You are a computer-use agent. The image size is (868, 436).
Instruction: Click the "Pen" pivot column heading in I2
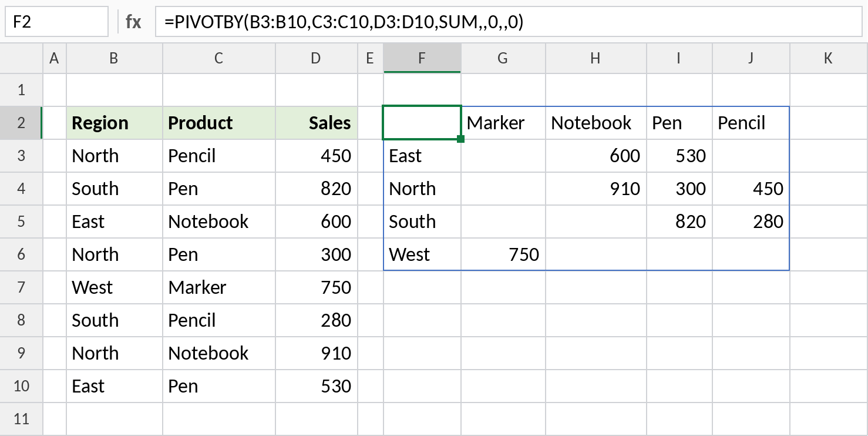[679, 123]
